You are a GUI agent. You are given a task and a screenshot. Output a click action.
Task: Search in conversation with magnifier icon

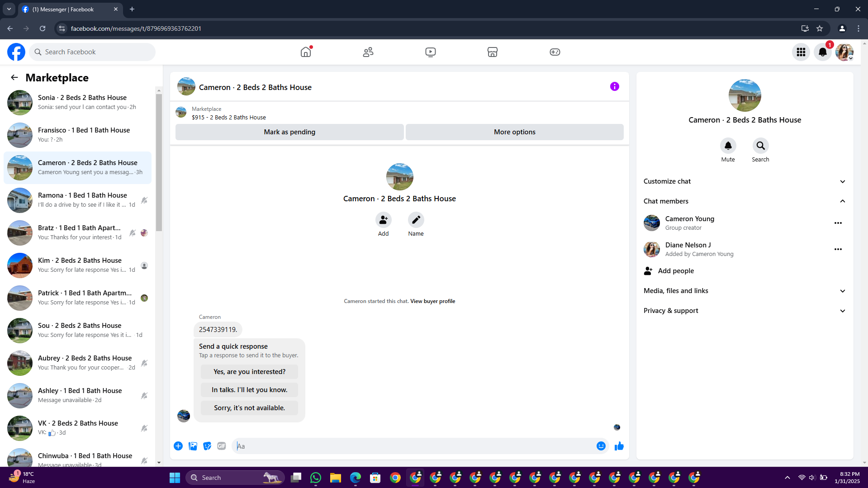[x=761, y=146]
